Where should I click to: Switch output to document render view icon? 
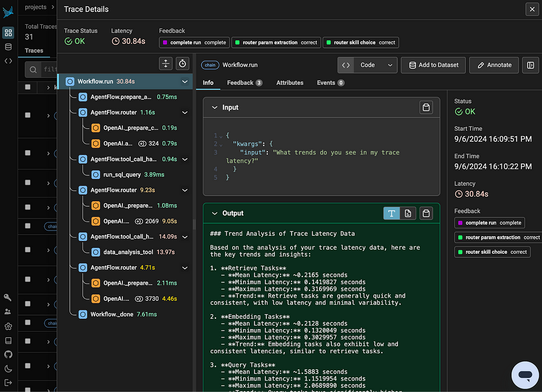click(408, 214)
